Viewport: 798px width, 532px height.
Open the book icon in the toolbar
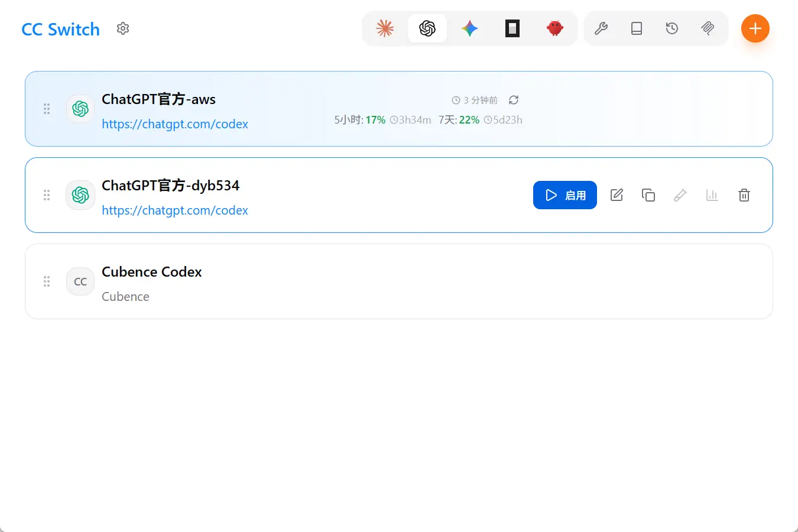click(x=637, y=28)
